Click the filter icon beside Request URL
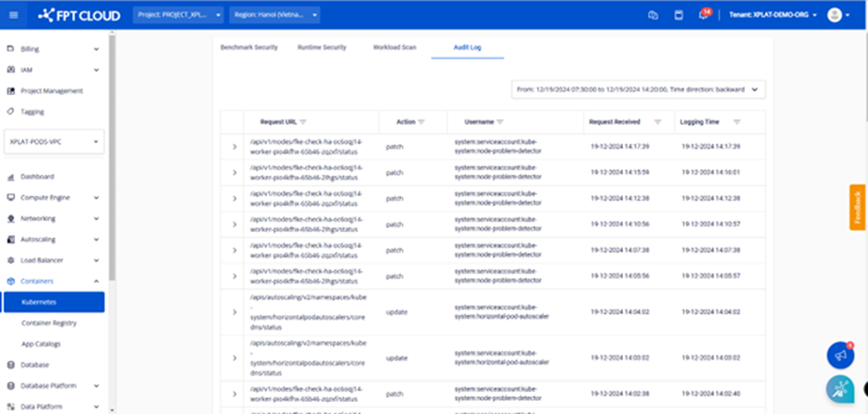This screenshot has width=868, height=414. (303, 122)
